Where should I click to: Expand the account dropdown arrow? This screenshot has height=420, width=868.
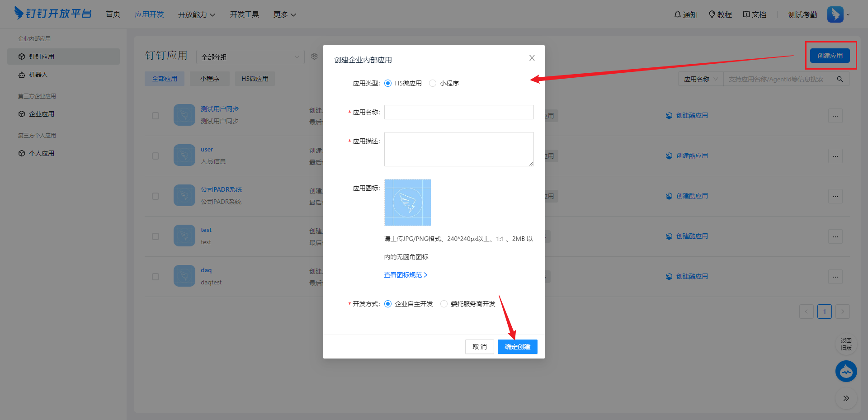tap(848, 14)
